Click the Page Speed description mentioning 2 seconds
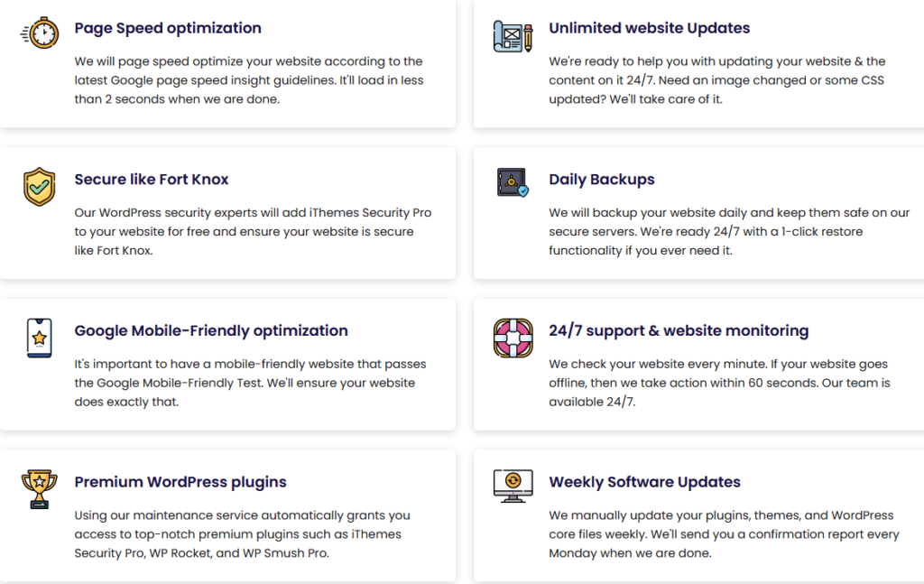This screenshot has height=584, width=924. (x=249, y=80)
